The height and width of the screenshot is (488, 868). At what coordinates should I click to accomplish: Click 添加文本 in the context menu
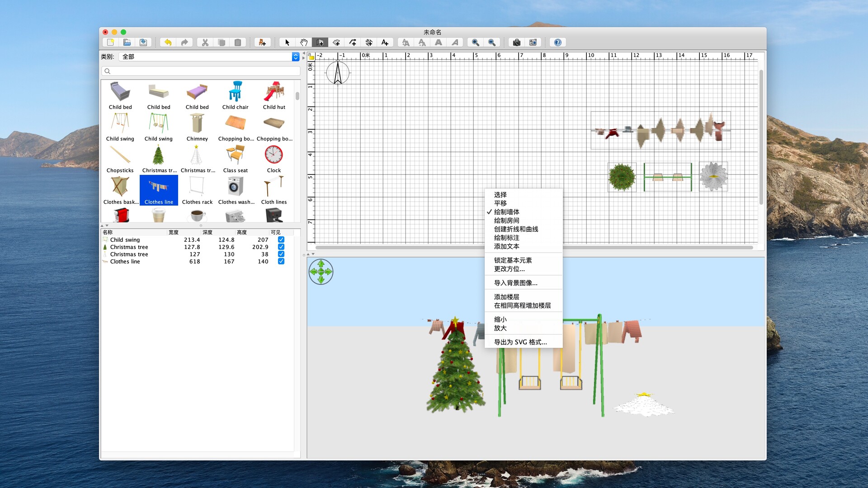coord(506,246)
